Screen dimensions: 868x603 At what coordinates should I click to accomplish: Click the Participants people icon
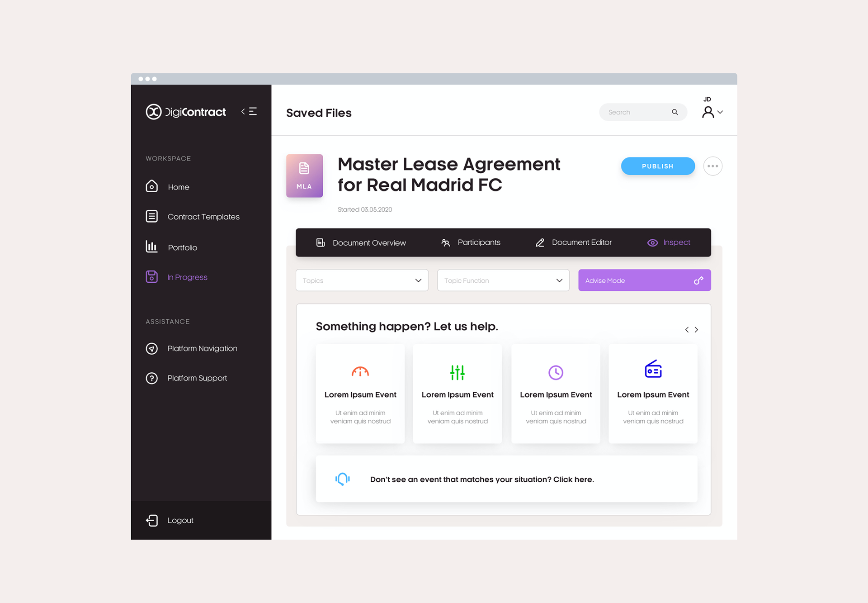(445, 242)
